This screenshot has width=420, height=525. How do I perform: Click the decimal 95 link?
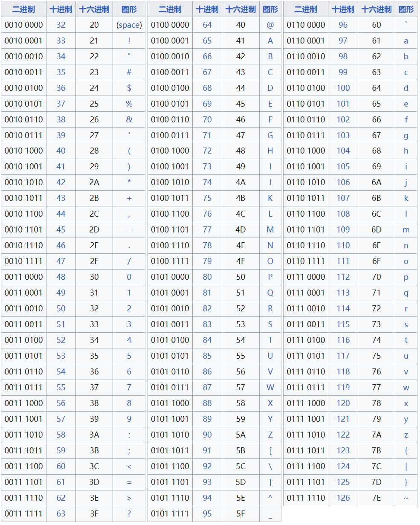[x=207, y=513]
